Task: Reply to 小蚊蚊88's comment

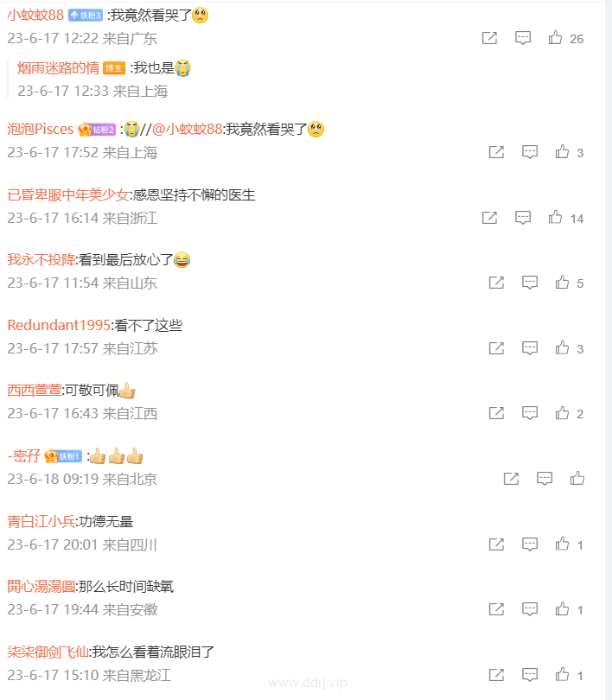Action: point(523,38)
